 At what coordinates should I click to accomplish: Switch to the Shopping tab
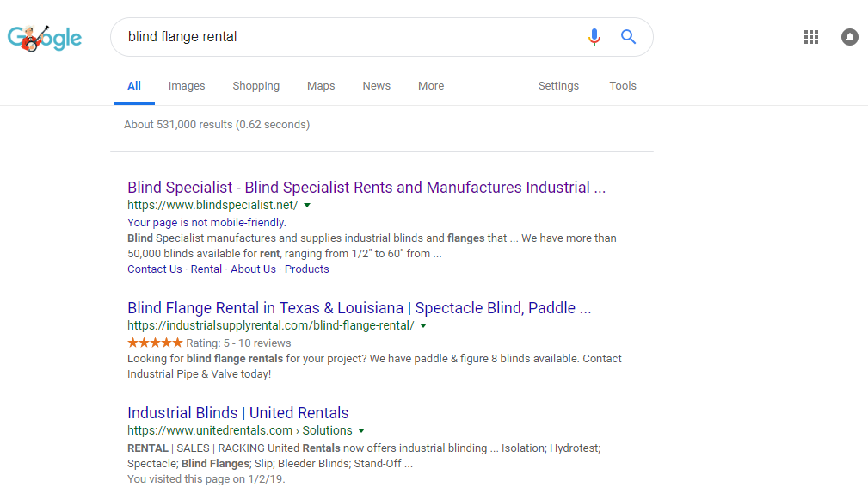pos(255,85)
